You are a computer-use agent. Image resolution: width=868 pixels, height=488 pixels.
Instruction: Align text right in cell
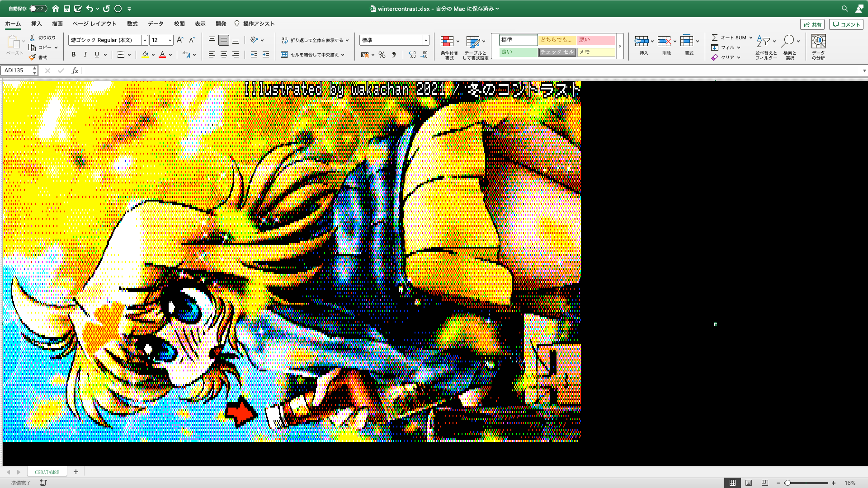[236, 55]
